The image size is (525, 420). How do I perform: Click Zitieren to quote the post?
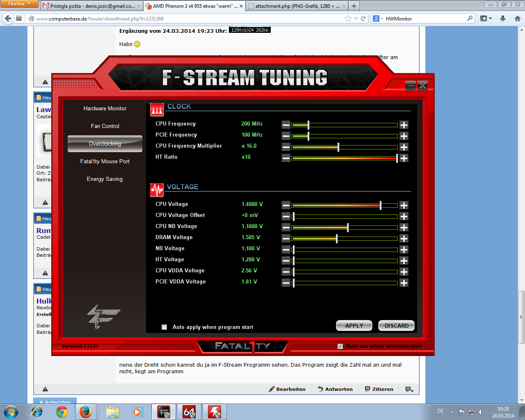379,389
